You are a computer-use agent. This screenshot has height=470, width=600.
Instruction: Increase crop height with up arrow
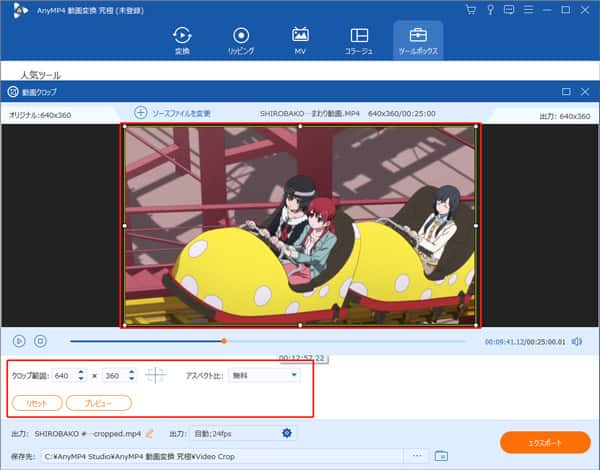point(132,372)
